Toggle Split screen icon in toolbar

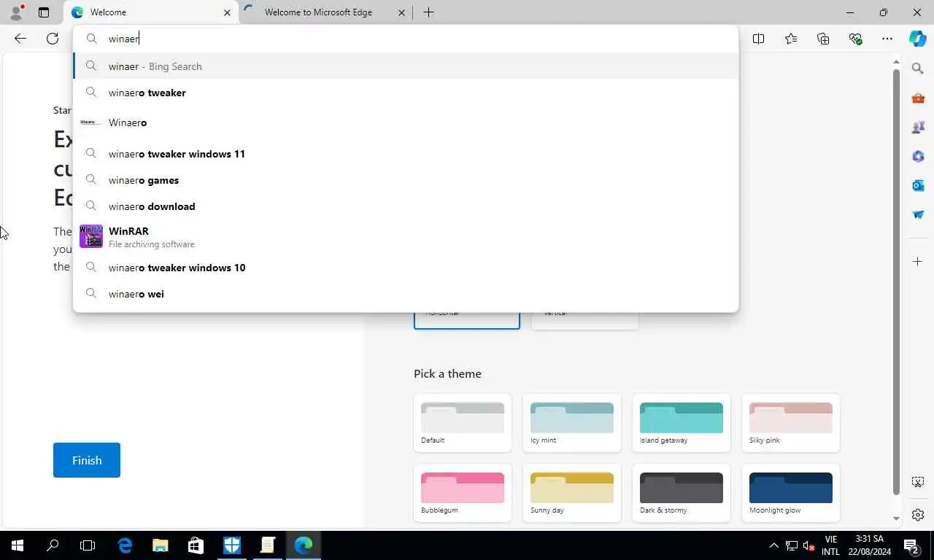tap(758, 39)
